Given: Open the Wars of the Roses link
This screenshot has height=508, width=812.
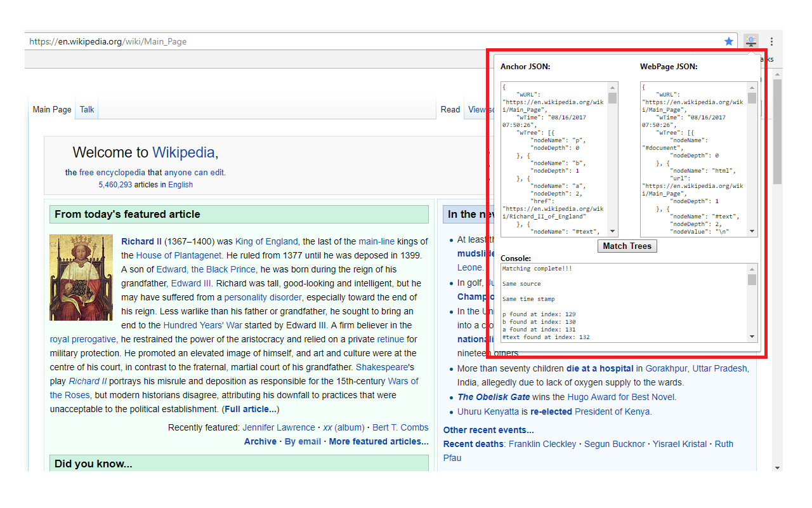Looking at the screenshot, I should coord(234,388).
